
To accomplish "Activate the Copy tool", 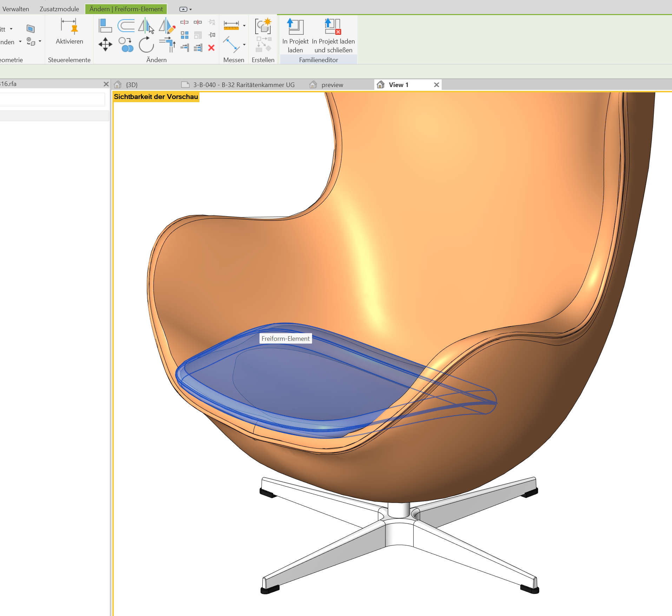I will coord(126,45).
